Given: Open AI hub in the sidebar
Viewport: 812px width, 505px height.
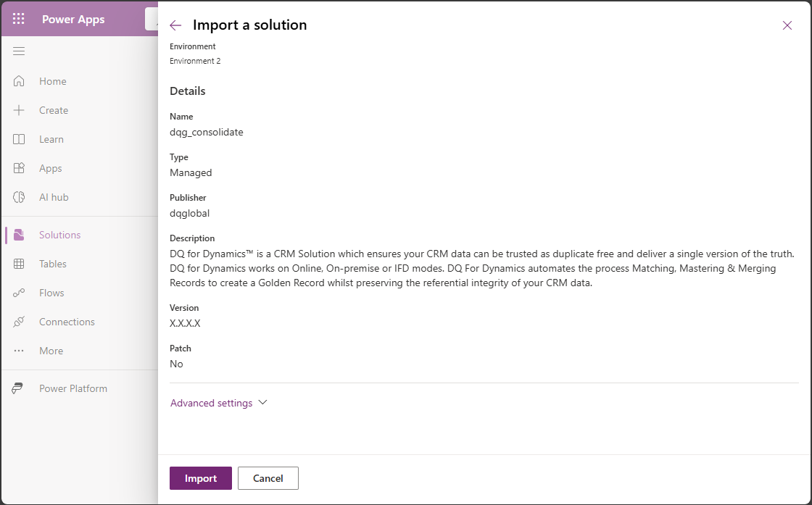Looking at the screenshot, I should click(54, 197).
